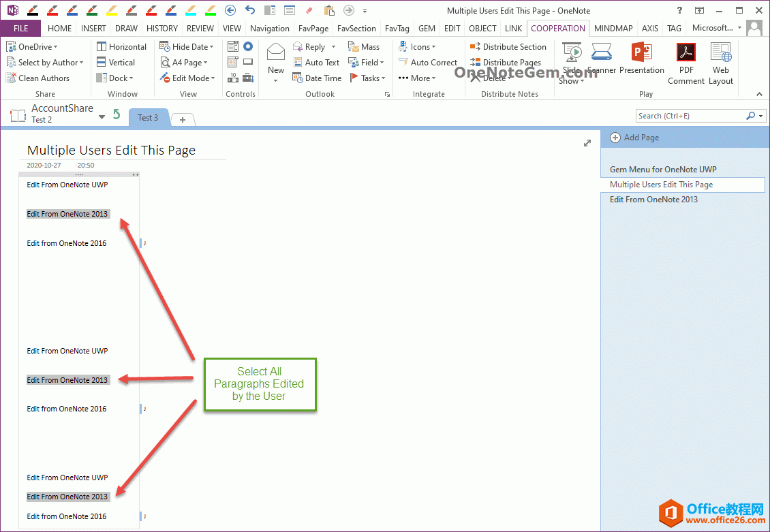Click Ribbon Display Options icon
This screenshot has width=770, height=532.
click(699, 10)
